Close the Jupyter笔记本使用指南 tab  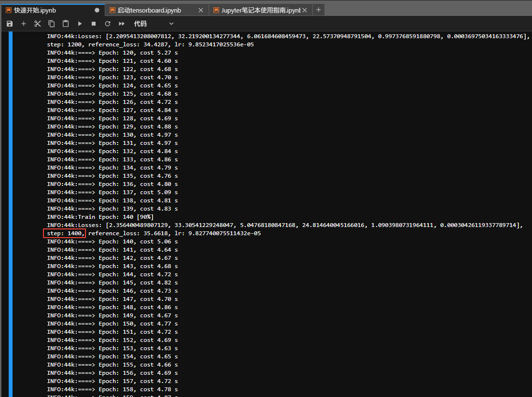[x=305, y=10]
